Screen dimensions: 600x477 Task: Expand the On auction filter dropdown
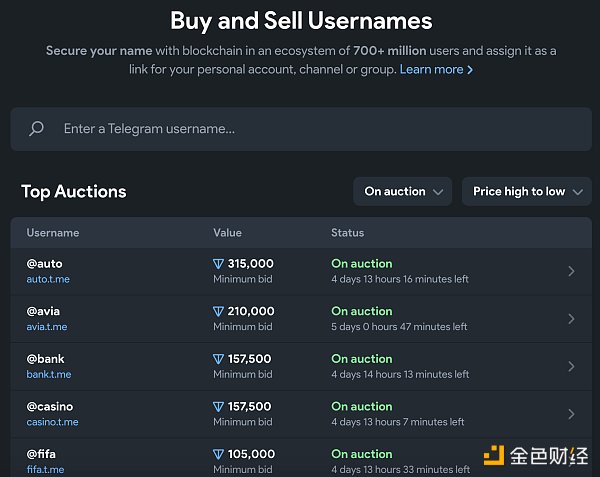click(x=403, y=192)
